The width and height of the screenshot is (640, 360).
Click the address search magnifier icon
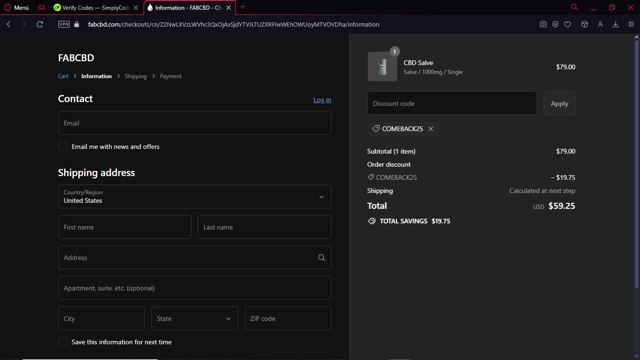[322, 258]
